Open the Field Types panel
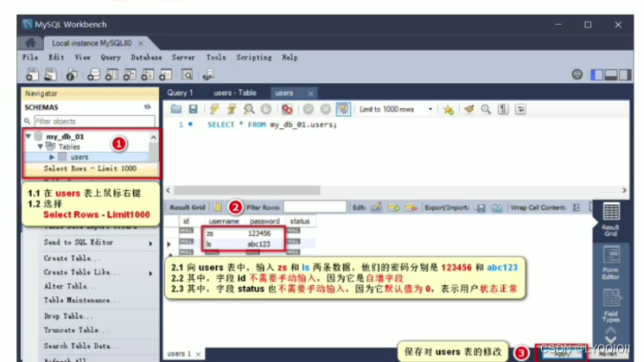The image size is (644, 362). point(611,305)
